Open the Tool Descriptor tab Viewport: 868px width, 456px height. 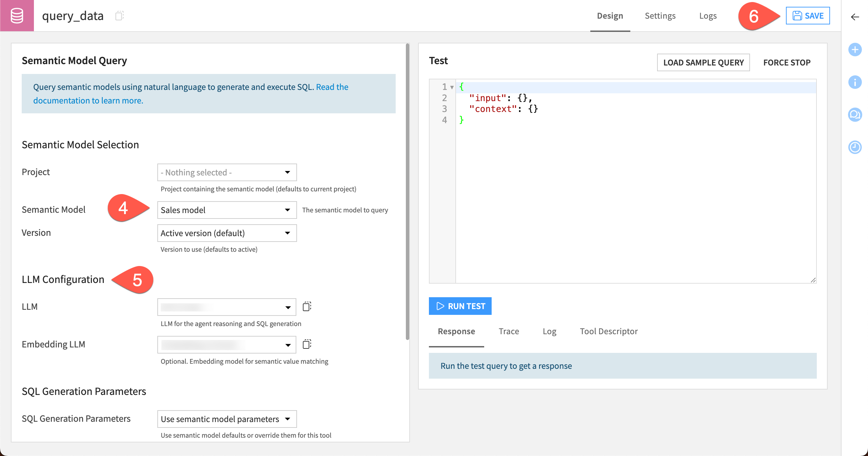pyautogui.click(x=609, y=331)
